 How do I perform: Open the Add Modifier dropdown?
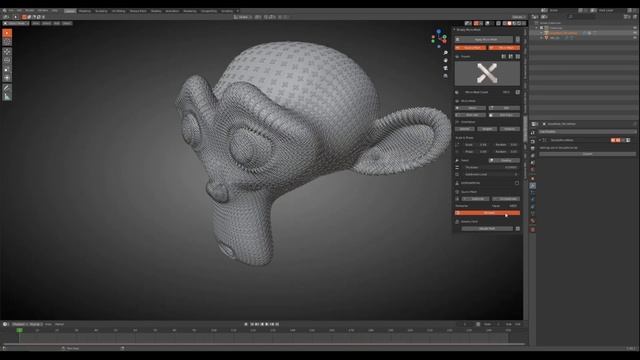(587, 132)
